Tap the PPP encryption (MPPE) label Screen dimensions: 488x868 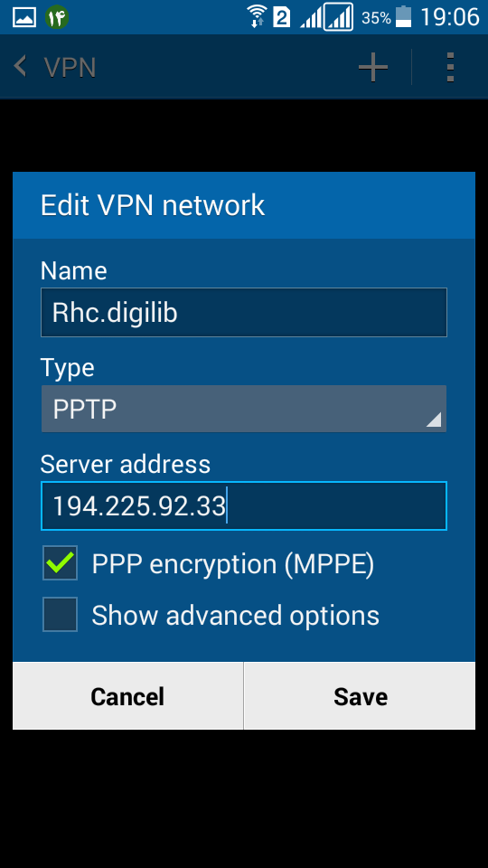tap(233, 563)
